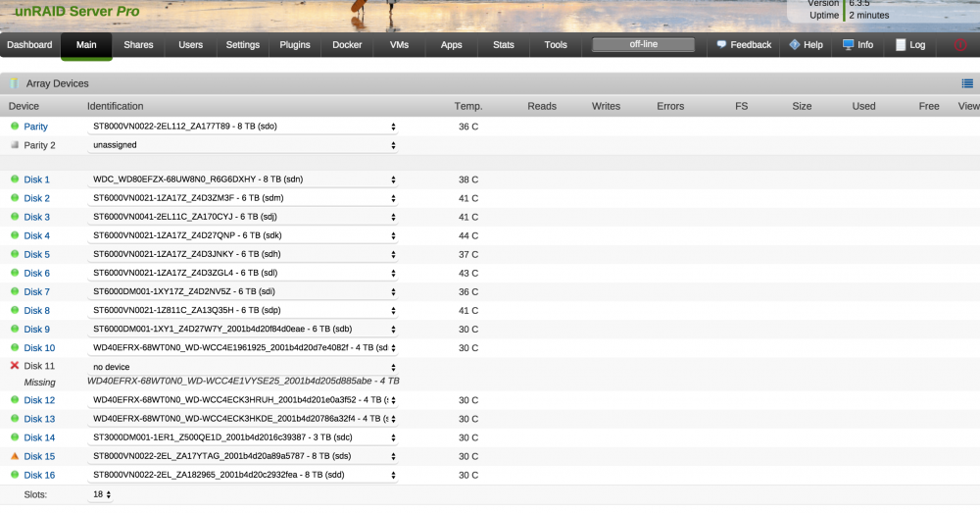This screenshot has width=980, height=513.
Task: Click the red X icon for Disk 11
Action: (x=15, y=365)
